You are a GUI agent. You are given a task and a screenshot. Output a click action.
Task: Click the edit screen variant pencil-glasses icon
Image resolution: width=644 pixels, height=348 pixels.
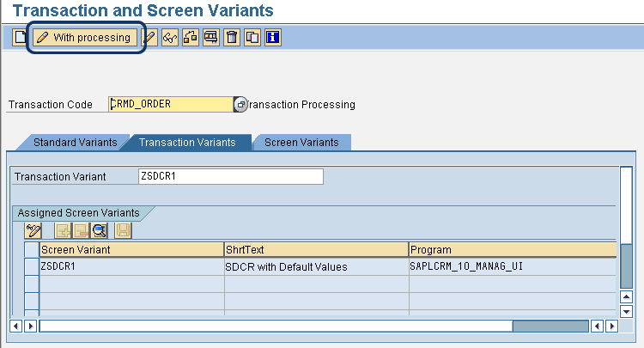pos(33,230)
